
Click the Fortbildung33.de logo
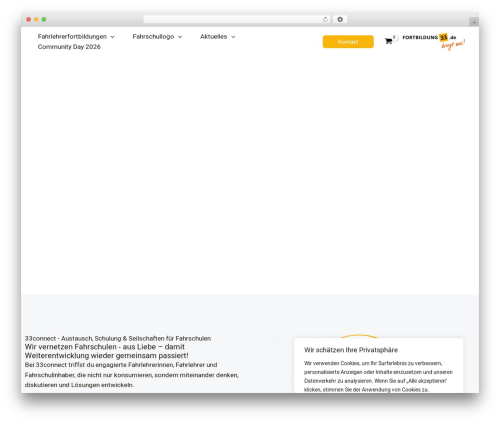[x=433, y=41]
